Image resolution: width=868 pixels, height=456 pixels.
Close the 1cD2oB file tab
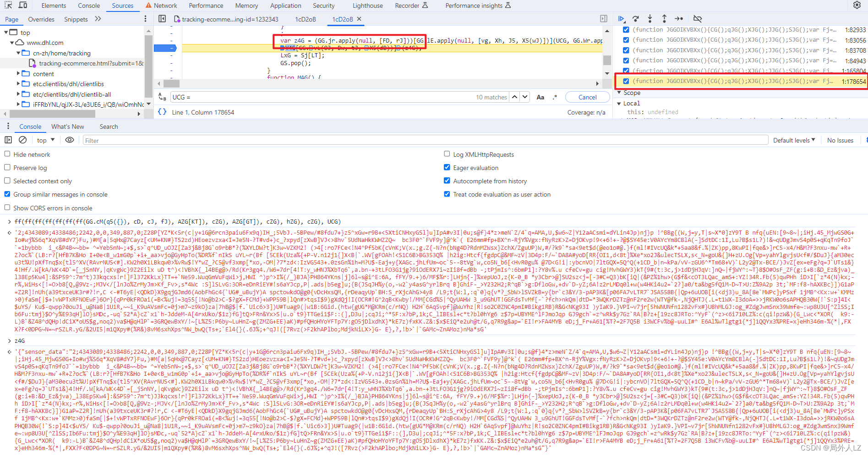(x=359, y=19)
